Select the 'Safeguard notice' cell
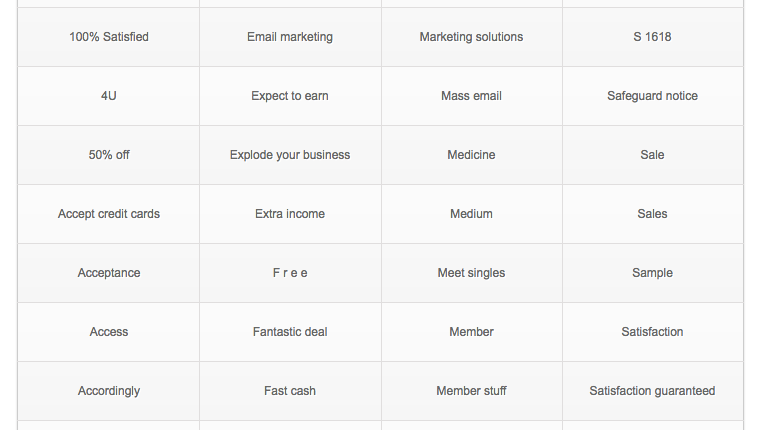The image size is (769, 430). pos(653,96)
